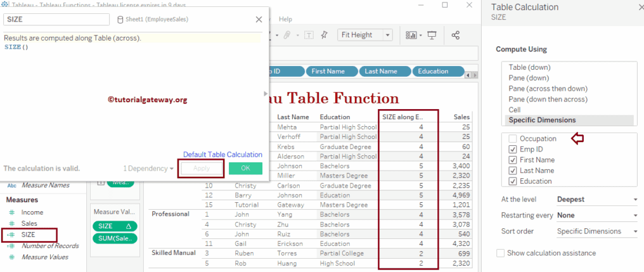Select Specific Dimensions compute option

click(x=567, y=120)
